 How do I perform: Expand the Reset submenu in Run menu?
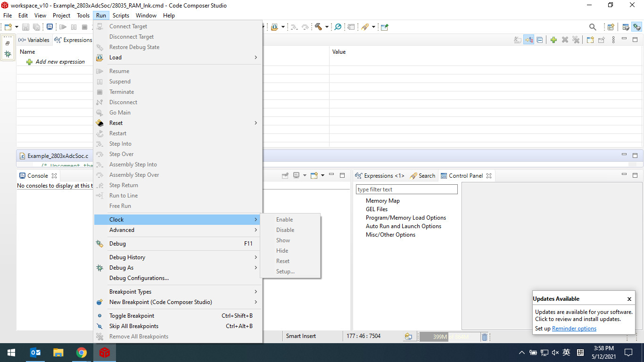tap(178, 123)
